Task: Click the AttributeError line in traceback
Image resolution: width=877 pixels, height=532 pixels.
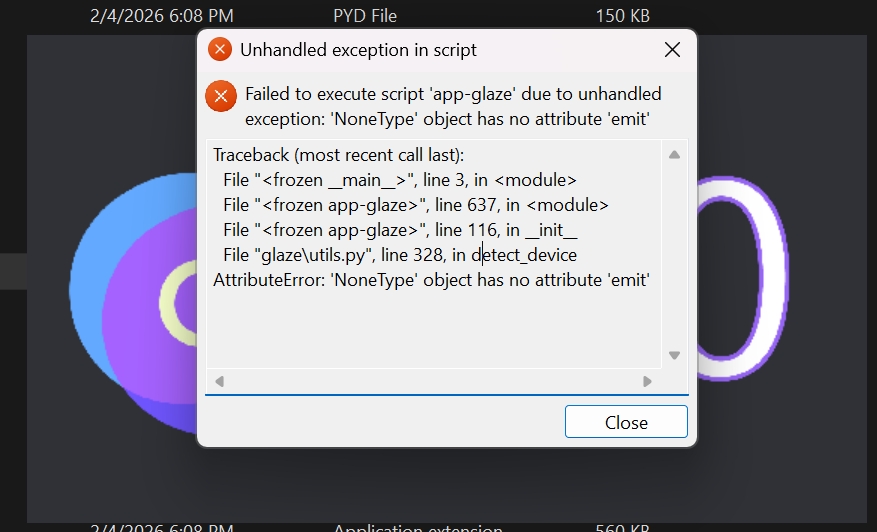Action: click(x=431, y=280)
